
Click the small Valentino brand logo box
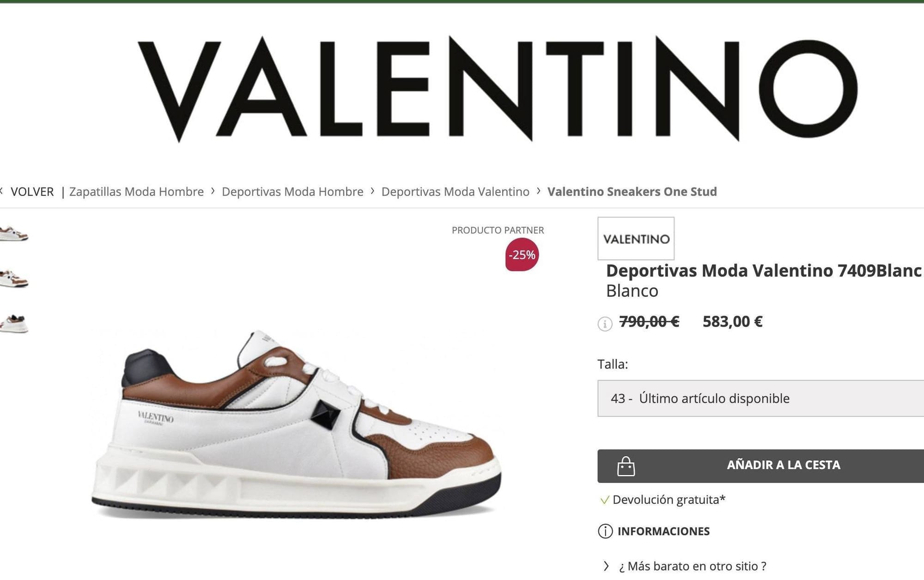(636, 238)
